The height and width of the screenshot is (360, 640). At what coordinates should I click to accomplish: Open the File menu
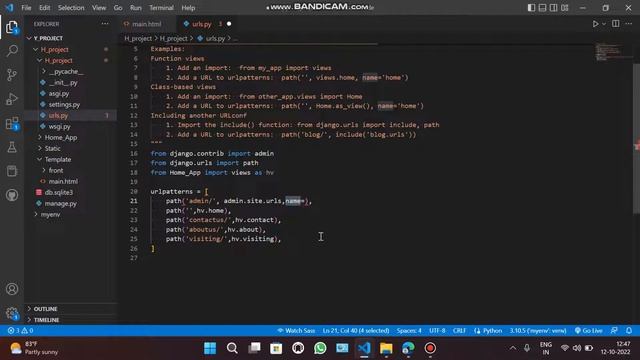tap(26, 8)
